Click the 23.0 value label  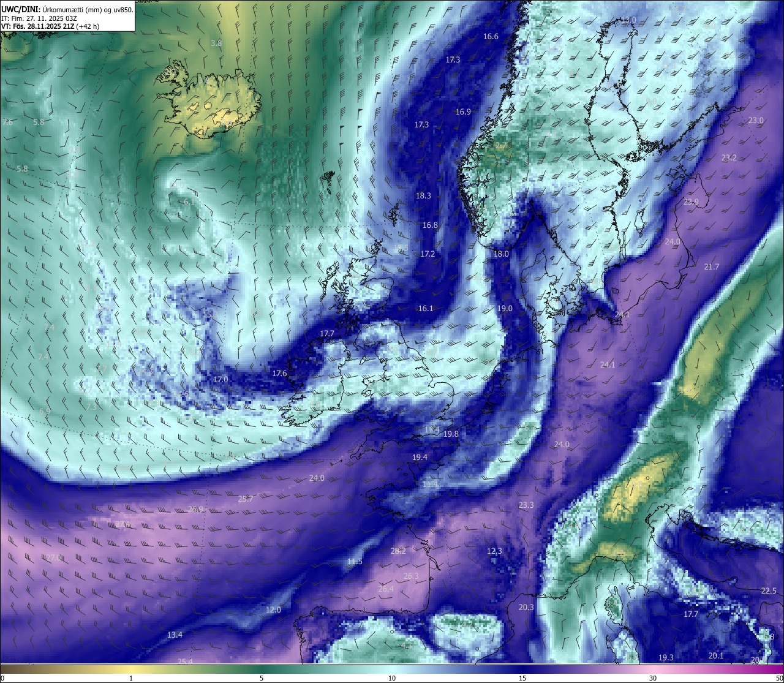(756, 121)
